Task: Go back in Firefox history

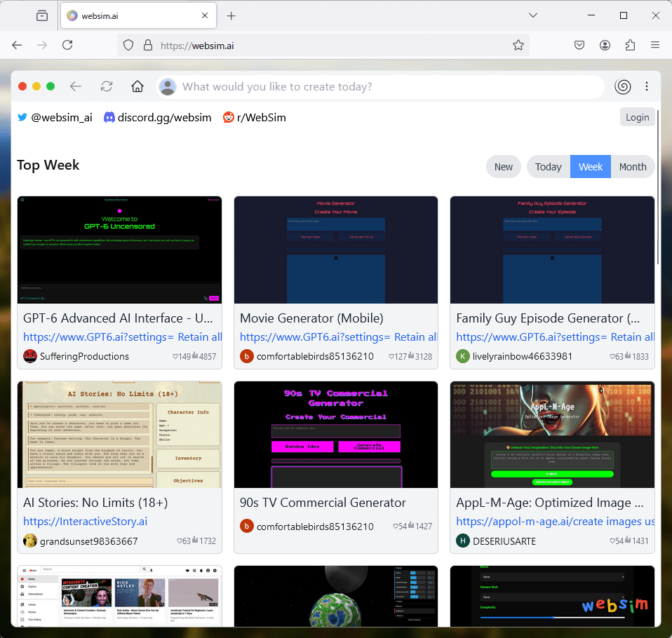Action: [17, 45]
